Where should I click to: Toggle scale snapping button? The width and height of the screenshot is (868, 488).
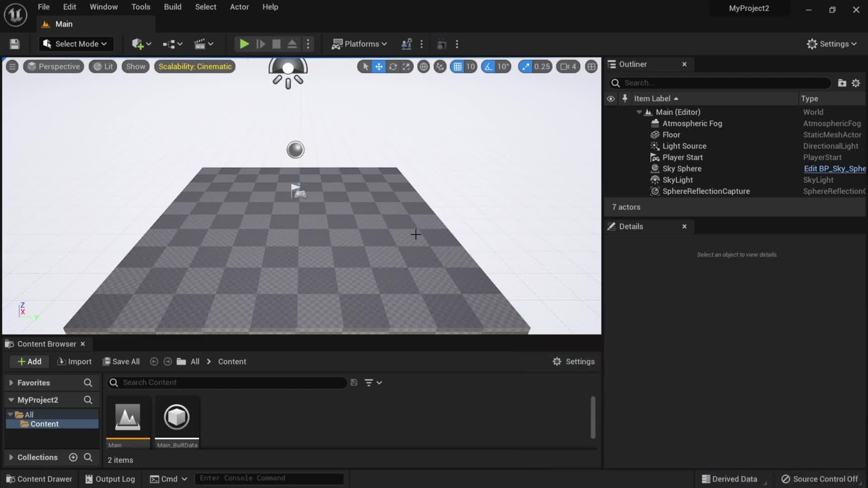[x=525, y=67]
